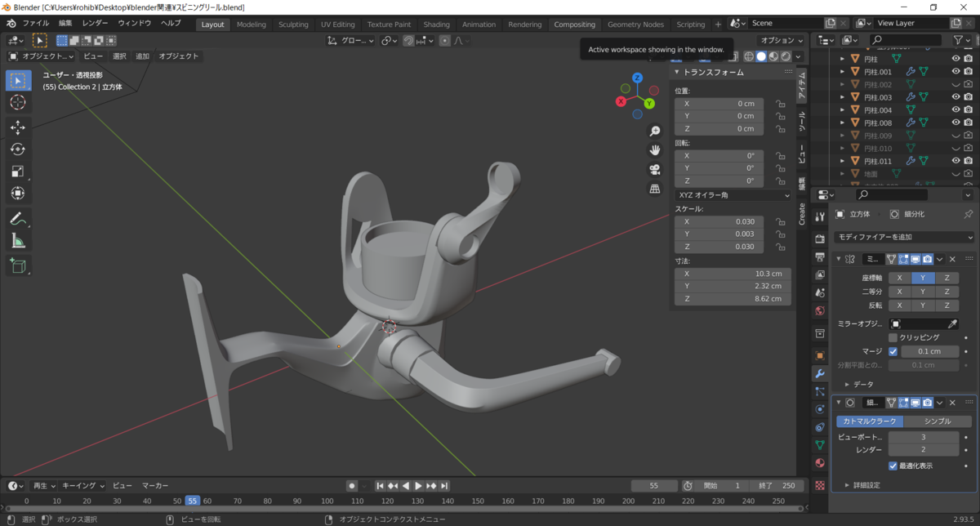Open World properties red globe tab
This screenshot has width=980, height=526.
[820, 310]
